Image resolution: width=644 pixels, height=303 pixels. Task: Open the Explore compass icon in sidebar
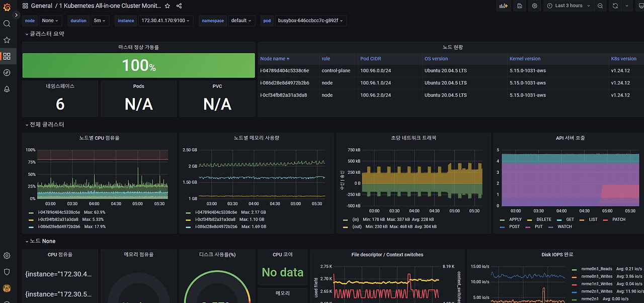point(7,72)
